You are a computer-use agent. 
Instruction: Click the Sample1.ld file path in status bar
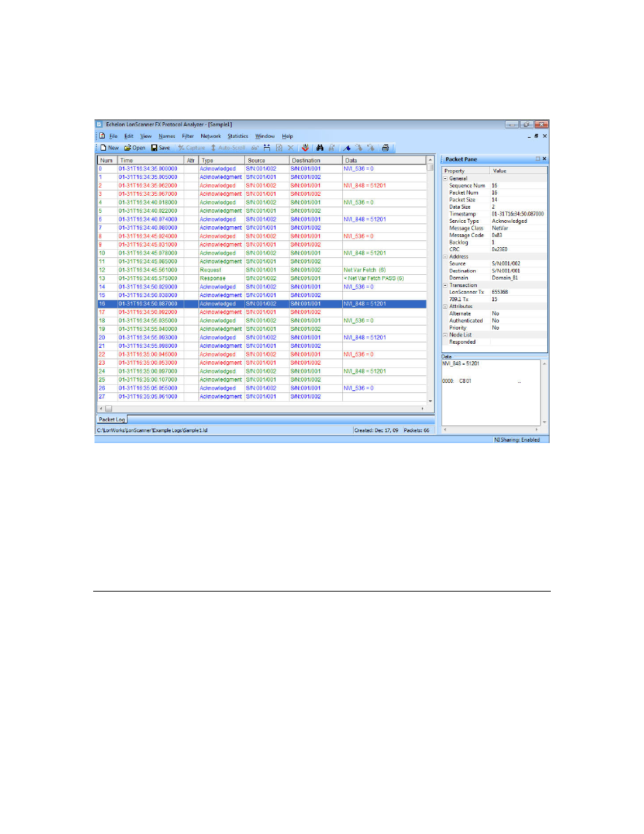point(153,430)
